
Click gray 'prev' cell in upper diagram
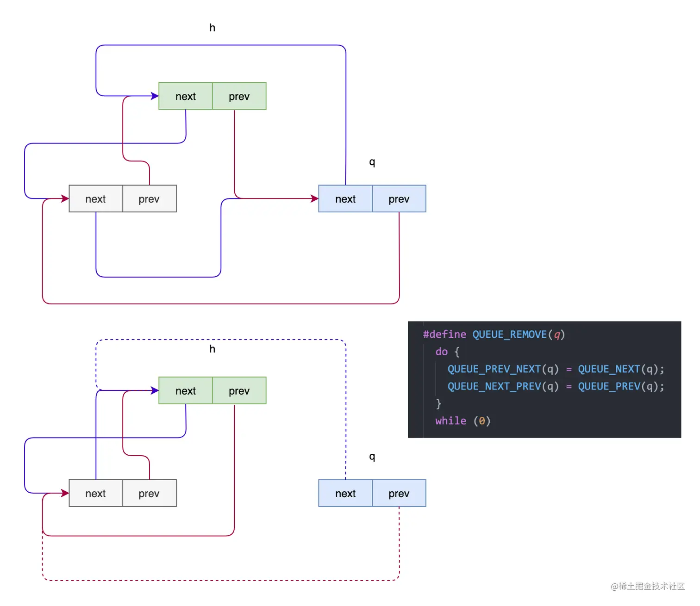[x=150, y=199]
